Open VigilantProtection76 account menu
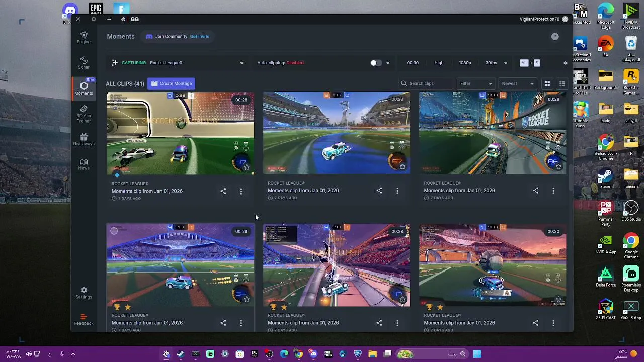The width and height of the screenshot is (644, 362). point(543,19)
